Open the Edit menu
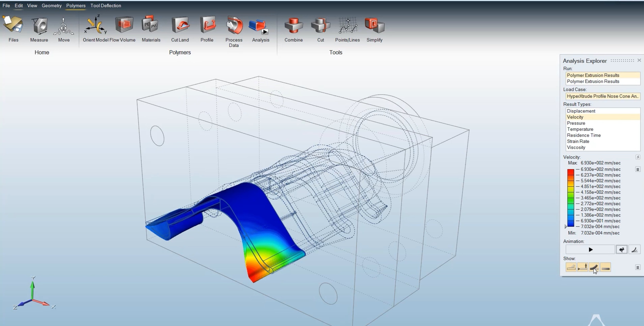644x326 pixels. [19, 5]
